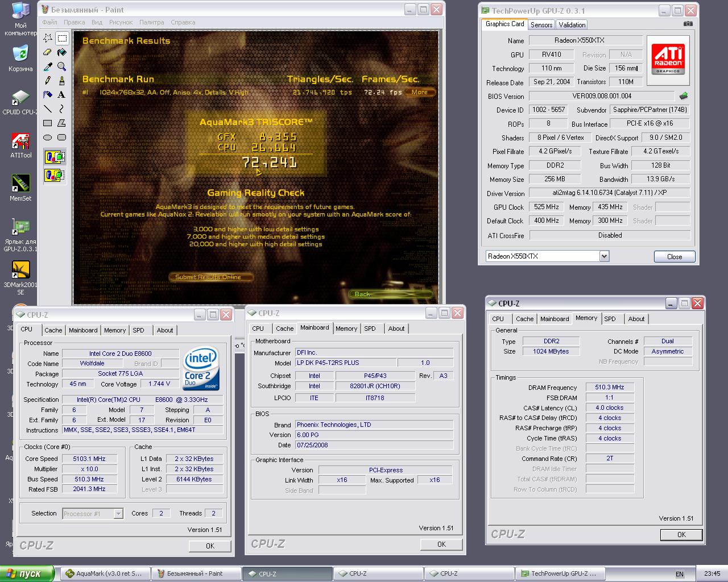Click Close button in GPU-Z window
Screen dimensions: 728x582
[675, 256]
